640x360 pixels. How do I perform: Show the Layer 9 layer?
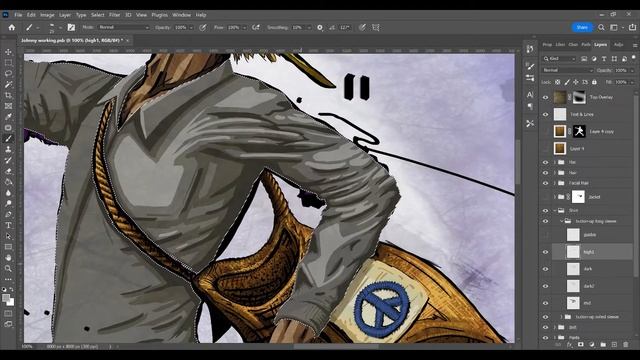545,149
